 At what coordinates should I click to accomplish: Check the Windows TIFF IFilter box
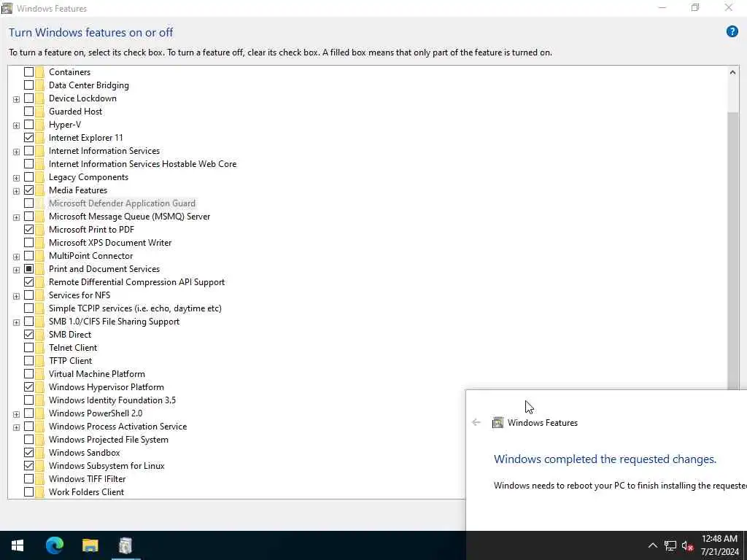[28, 479]
